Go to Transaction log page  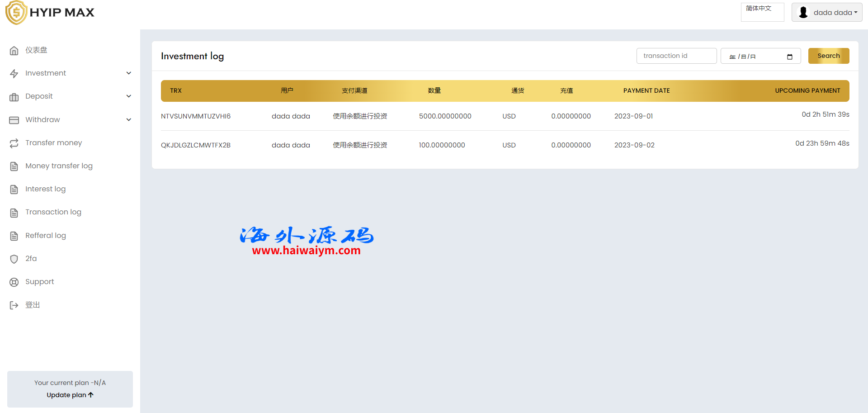point(53,212)
